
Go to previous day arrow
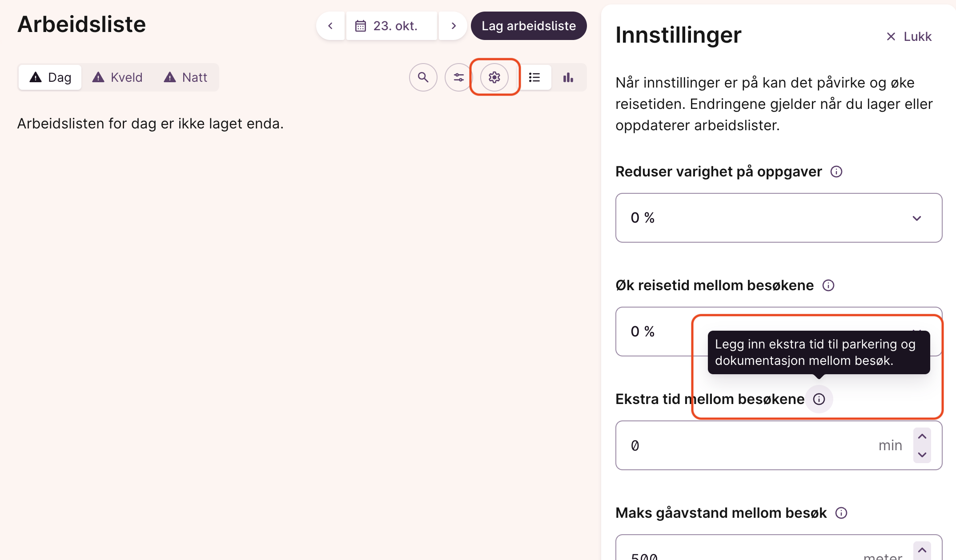click(x=330, y=26)
